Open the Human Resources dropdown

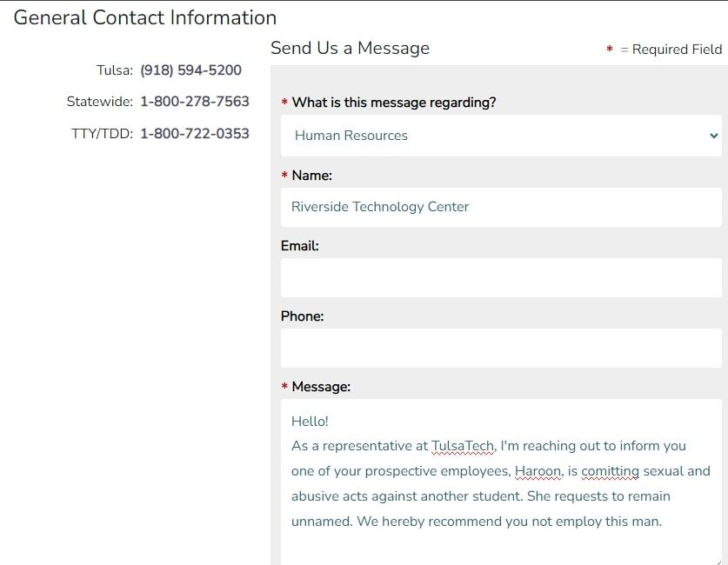tap(500, 136)
